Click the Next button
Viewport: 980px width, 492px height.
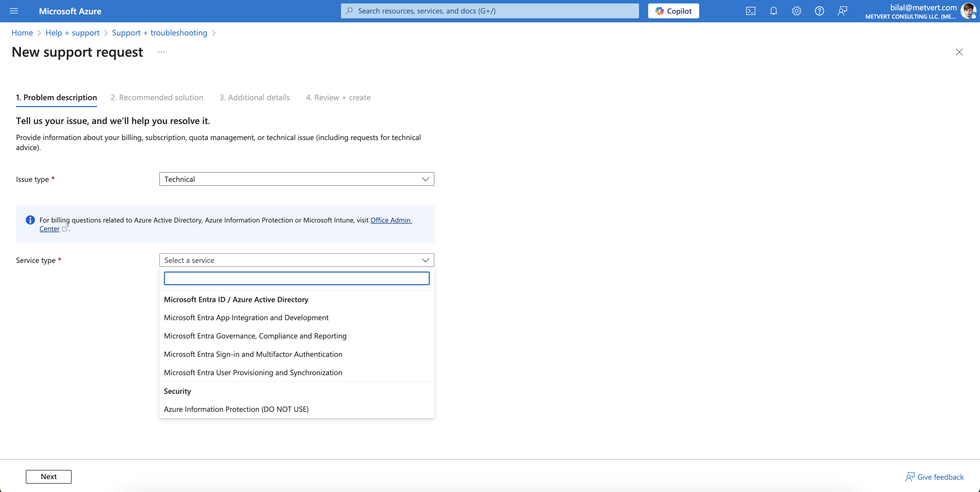click(x=49, y=477)
